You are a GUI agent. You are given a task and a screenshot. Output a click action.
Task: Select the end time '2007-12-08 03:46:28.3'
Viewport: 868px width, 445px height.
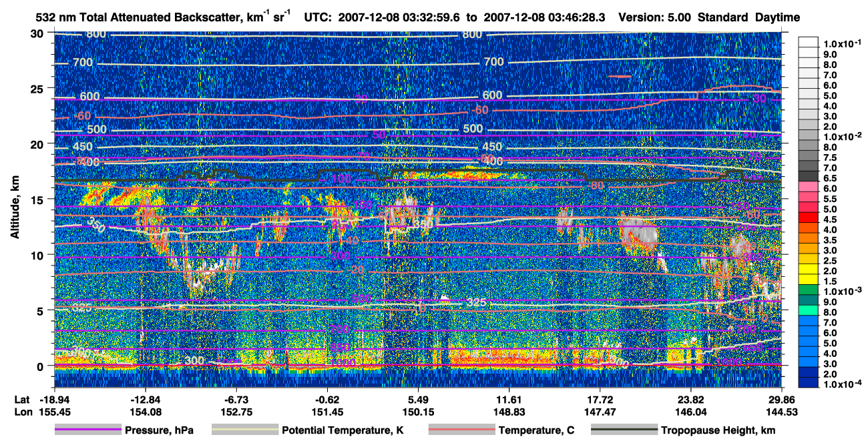click(544, 17)
